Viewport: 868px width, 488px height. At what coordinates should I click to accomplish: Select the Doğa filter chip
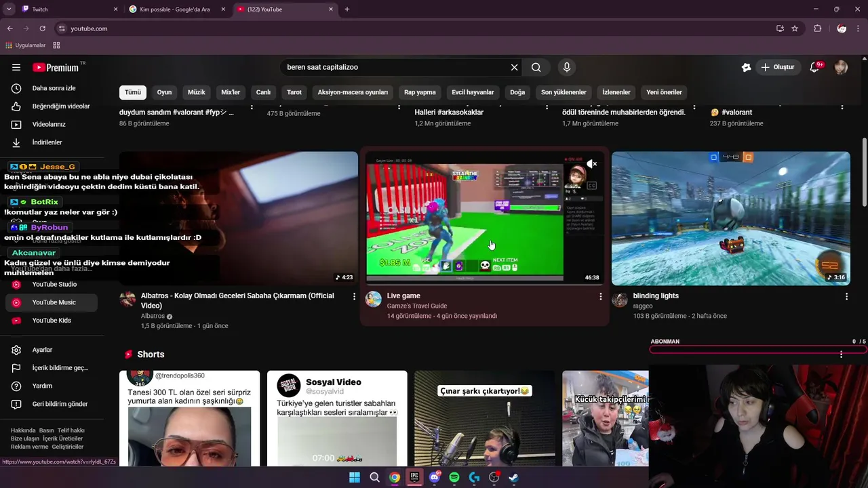[517, 92]
